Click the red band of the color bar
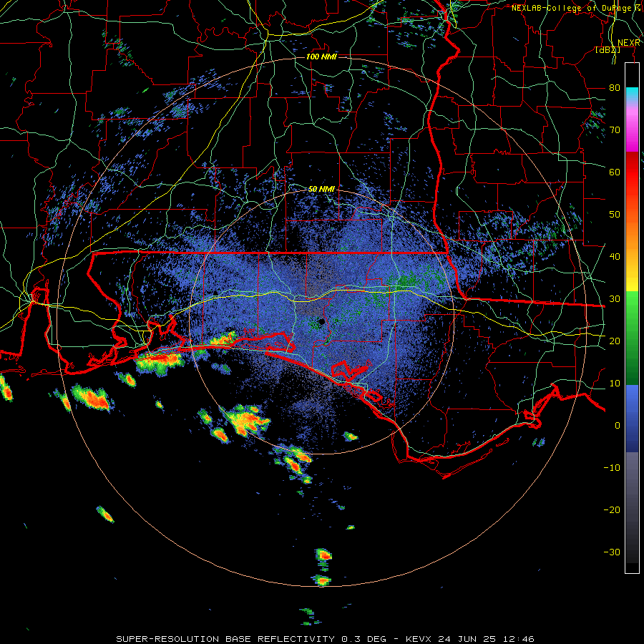The width and height of the screenshot is (644, 644). (632, 172)
